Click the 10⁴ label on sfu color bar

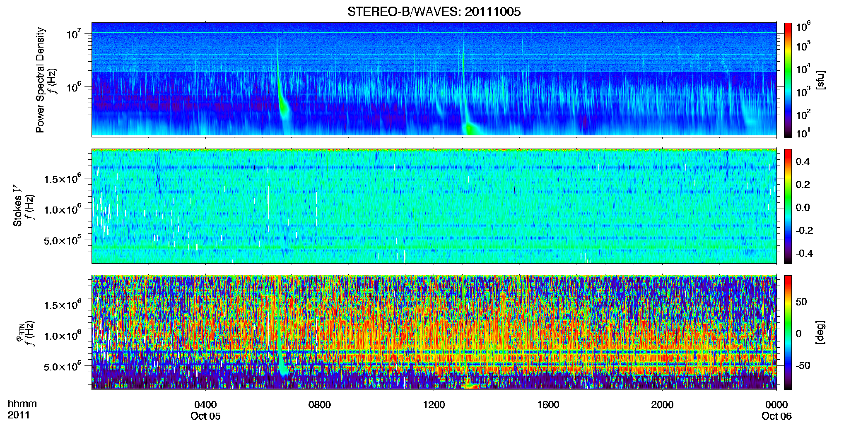(x=803, y=69)
